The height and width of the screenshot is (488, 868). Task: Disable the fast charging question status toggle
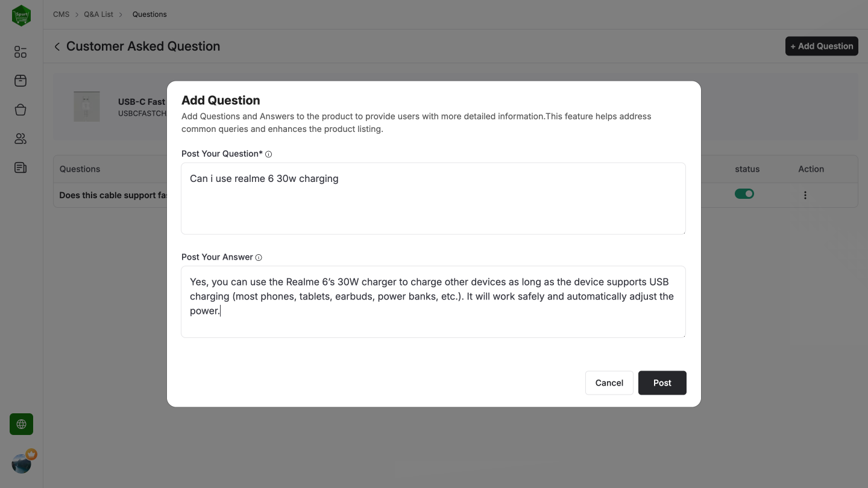(744, 193)
